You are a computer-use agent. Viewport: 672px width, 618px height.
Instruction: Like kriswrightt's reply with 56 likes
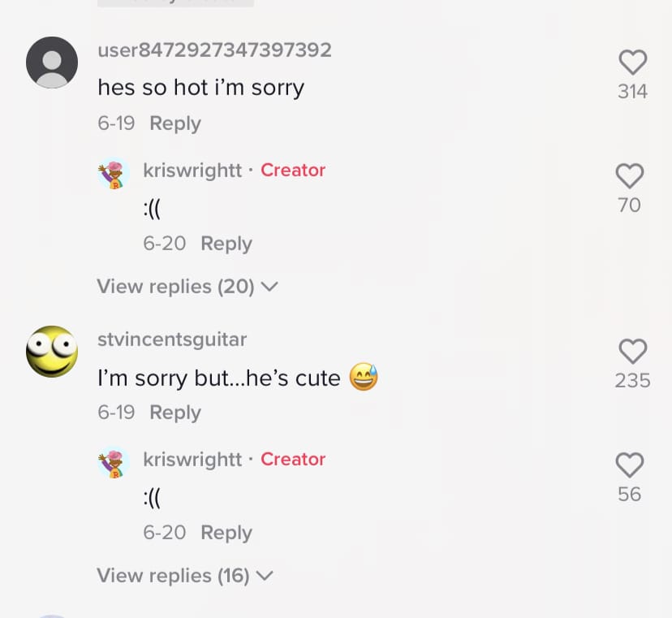(630, 465)
